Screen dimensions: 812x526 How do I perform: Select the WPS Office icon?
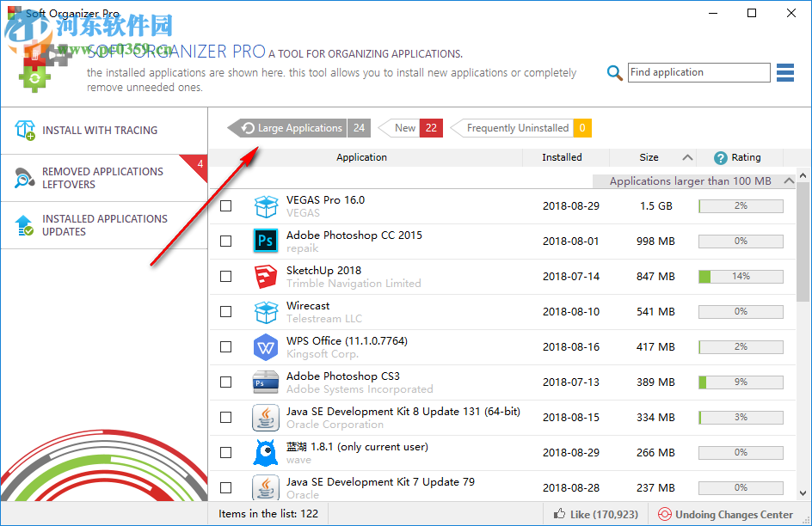click(266, 346)
